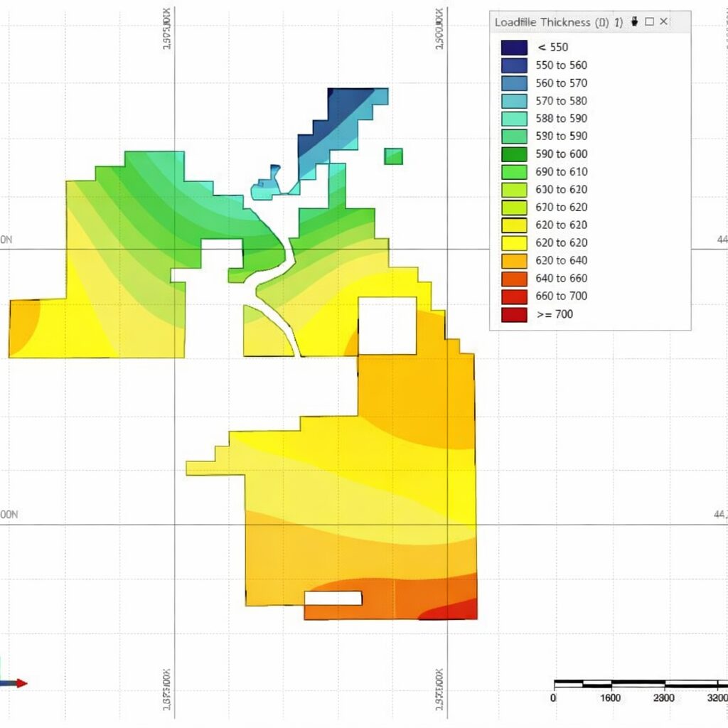
Task: Select the small isolated green map block
Action: click(393, 156)
